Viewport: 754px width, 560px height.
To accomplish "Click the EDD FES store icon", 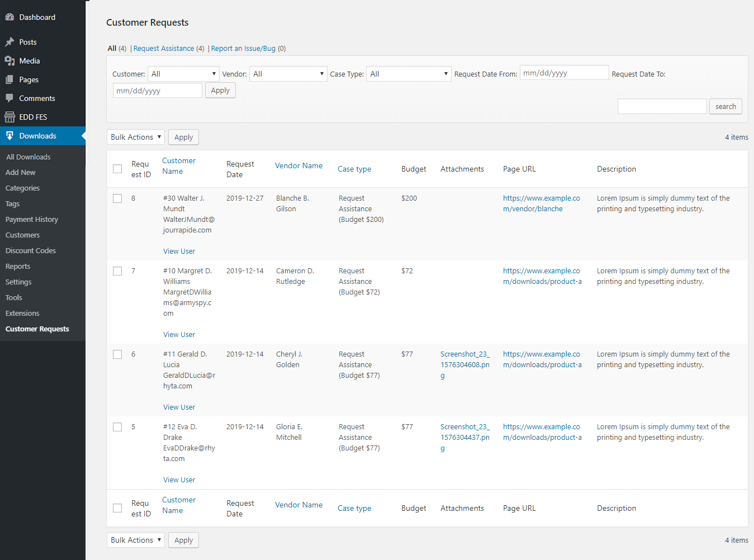I will pyautogui.click(x=10, y=117).
